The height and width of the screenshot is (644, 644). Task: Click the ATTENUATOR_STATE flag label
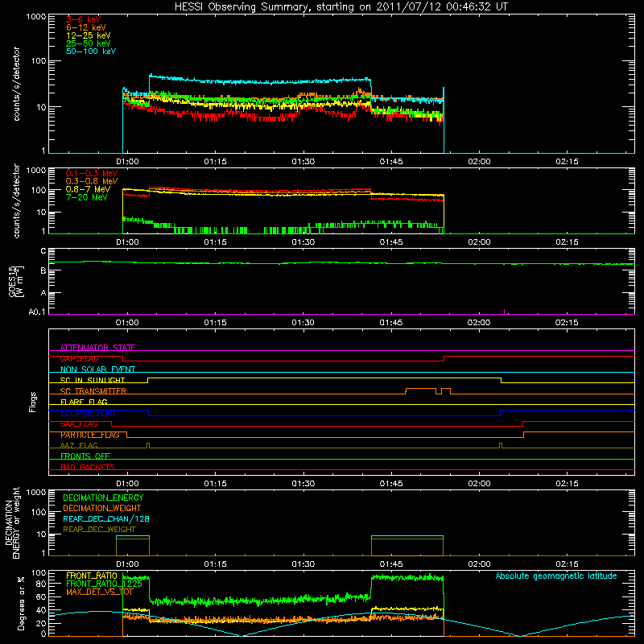coord(97,348)
